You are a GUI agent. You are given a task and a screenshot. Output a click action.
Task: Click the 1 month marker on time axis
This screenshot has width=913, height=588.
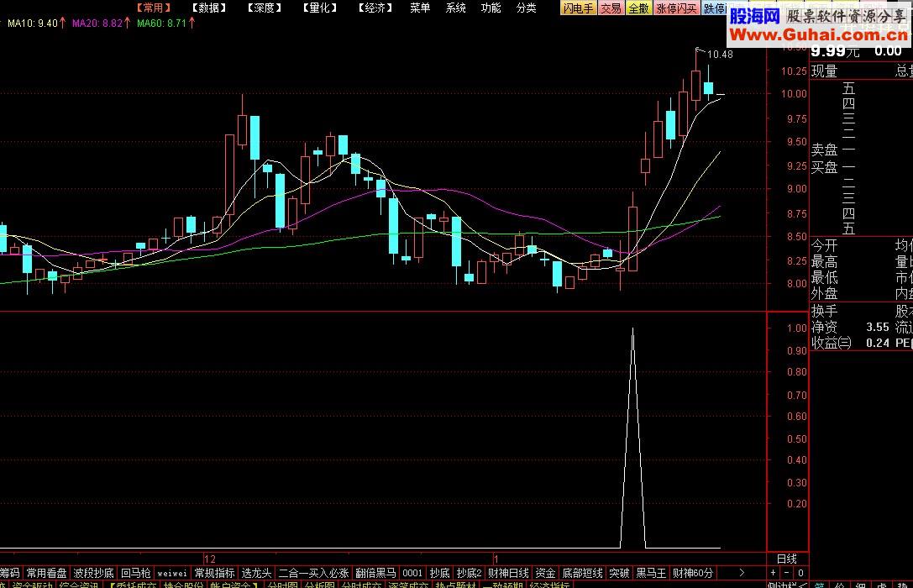click(x=496, y=559)
